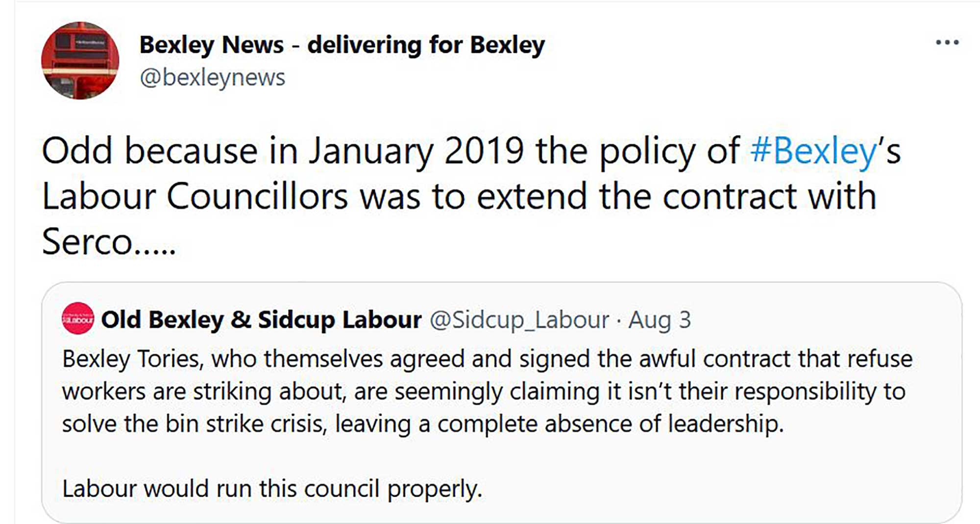Click the "Aug 3" timestamp

tap(660, 320)
